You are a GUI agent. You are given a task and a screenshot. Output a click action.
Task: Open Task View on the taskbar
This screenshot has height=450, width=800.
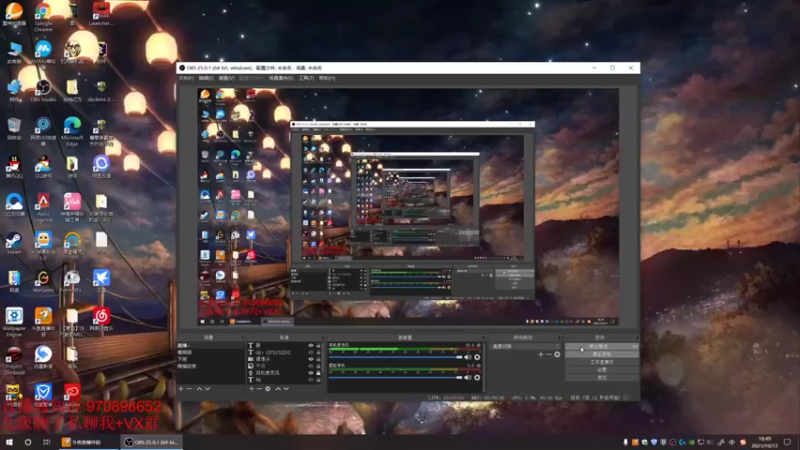[x=46, y=442]
